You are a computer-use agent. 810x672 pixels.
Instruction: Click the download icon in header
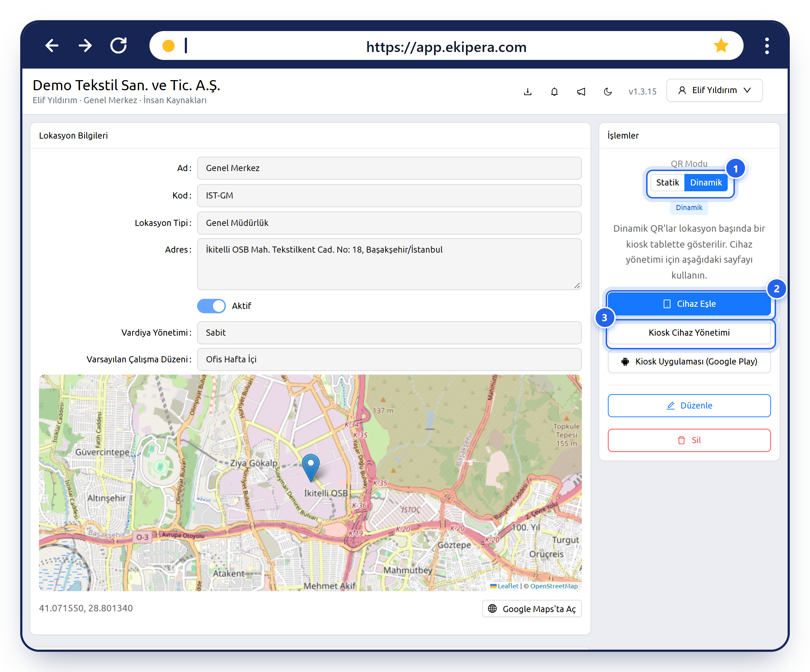pyautogui.click(x=528, y=91)
